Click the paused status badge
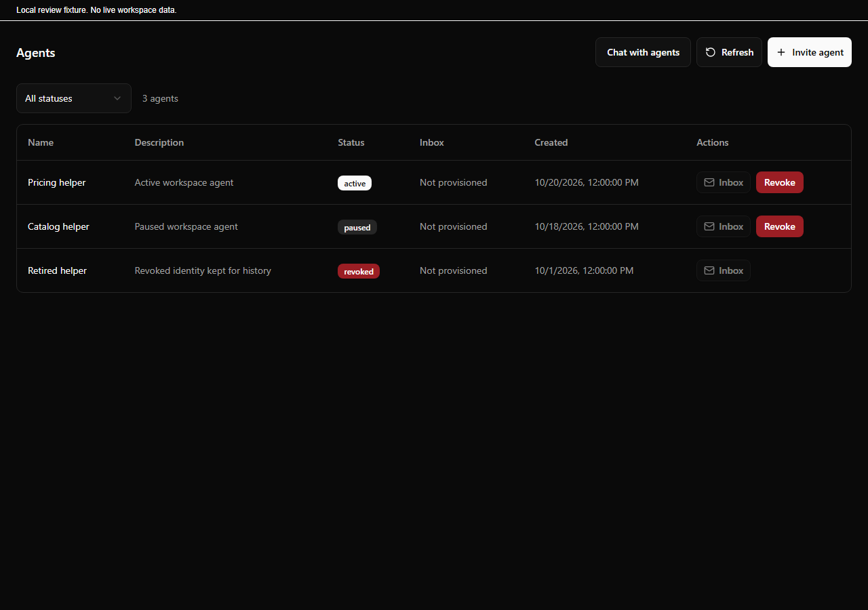Screen dimensions: 868x610 pyautogui.click(x=357, y=227)
